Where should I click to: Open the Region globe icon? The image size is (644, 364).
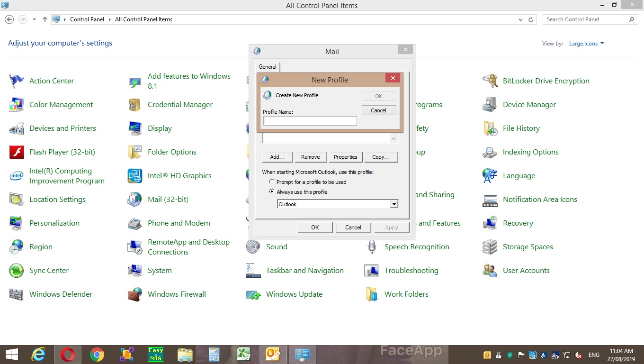pos(17,247)
